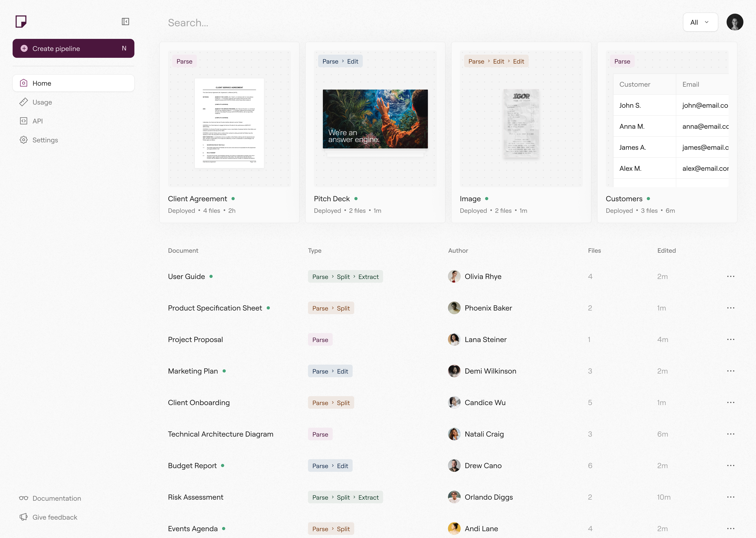The height and width of the screenshot is (538, 756).
Task: Open the Risk Assessment document
Action: coord(195,497)
